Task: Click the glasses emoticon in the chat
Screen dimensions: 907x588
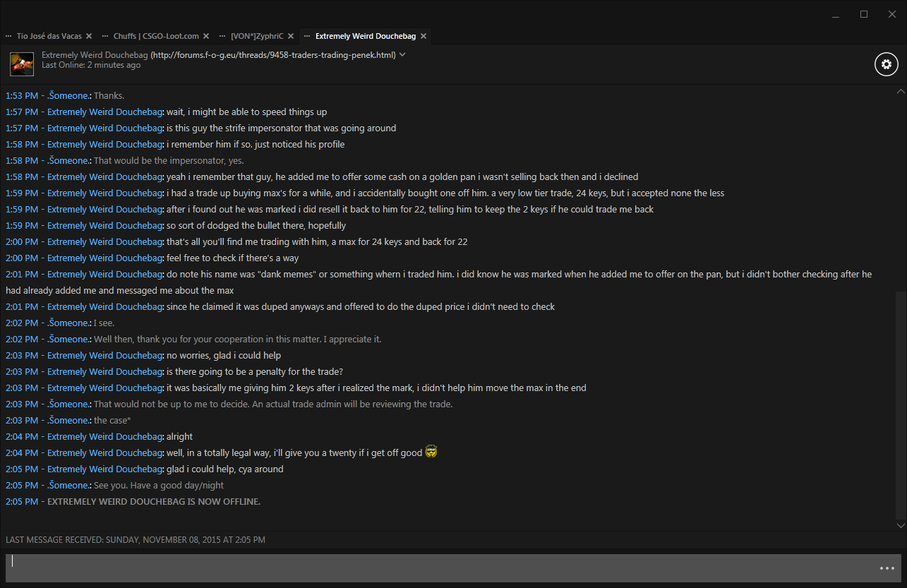Action: coord(431,452)
